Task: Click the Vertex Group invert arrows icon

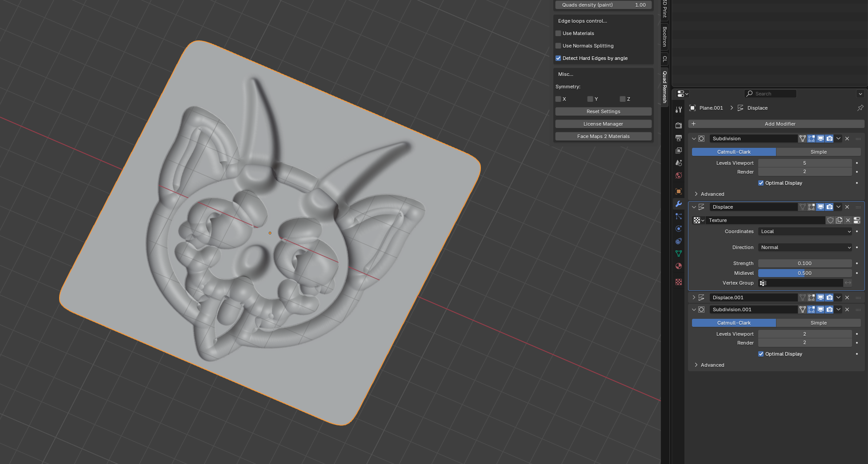Action: [848, 283]
